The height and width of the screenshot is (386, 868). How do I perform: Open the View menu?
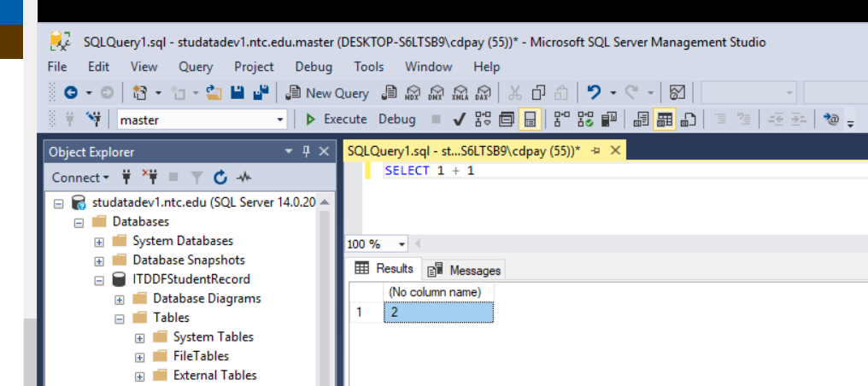(144, 67)
